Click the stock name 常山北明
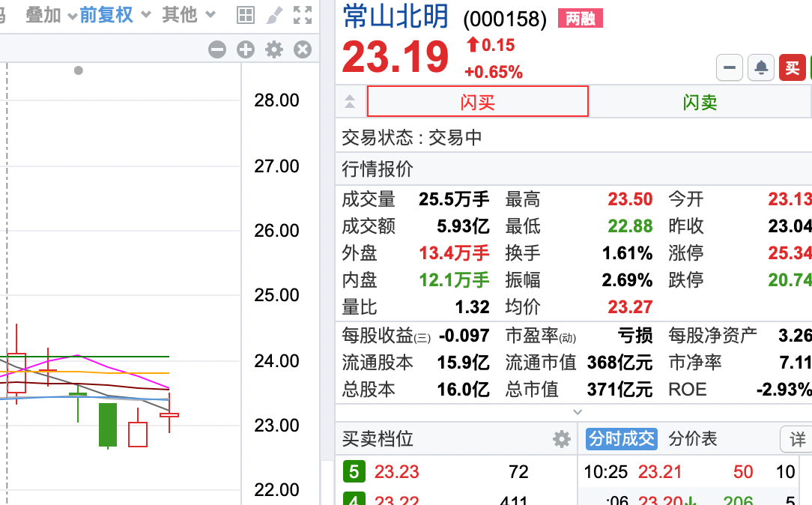This screenshot has height=505, width=812. (396, 16)
